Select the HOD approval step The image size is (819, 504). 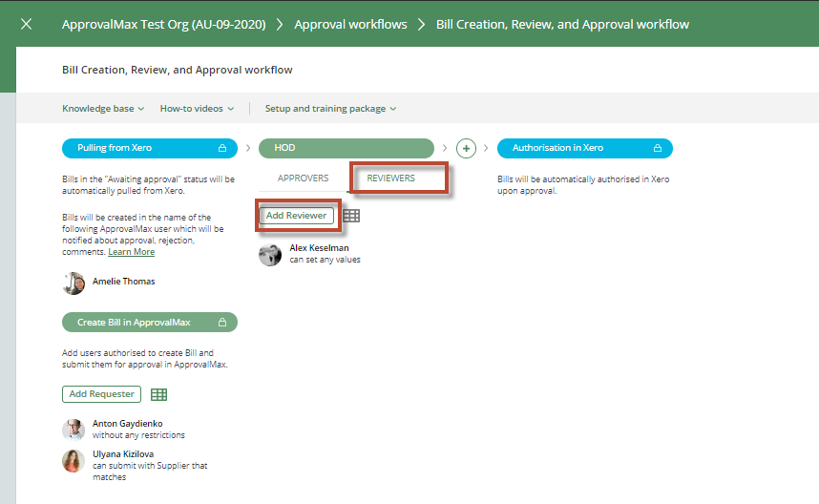tap(346, 148)
